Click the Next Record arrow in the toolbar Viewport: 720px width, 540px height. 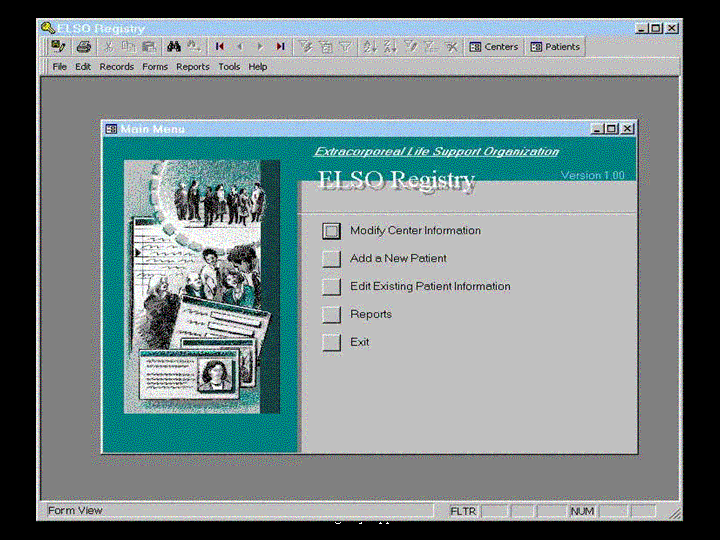click(260, 47)
